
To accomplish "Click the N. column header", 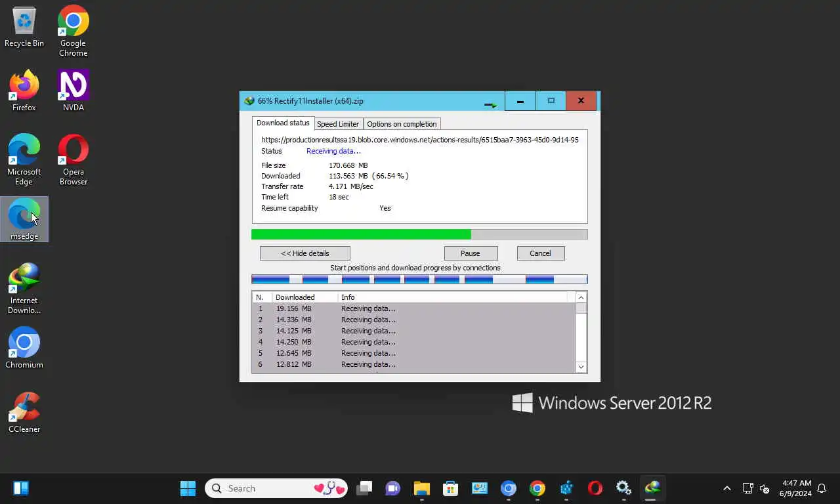I will (262, 297).
